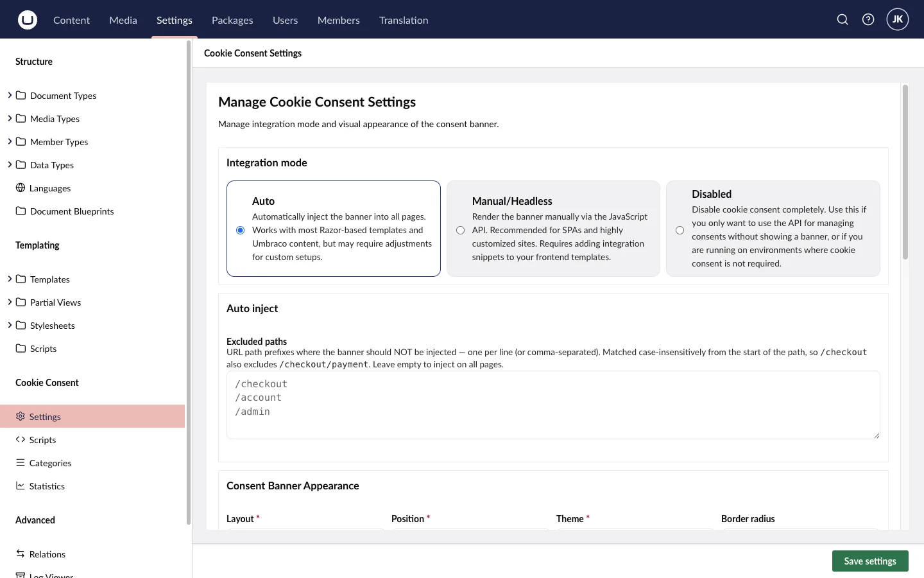Expand the Stylesheets tree node
The width and height of the screenshot is (924, 578).
pyautogui.click(x=10, y=326)
